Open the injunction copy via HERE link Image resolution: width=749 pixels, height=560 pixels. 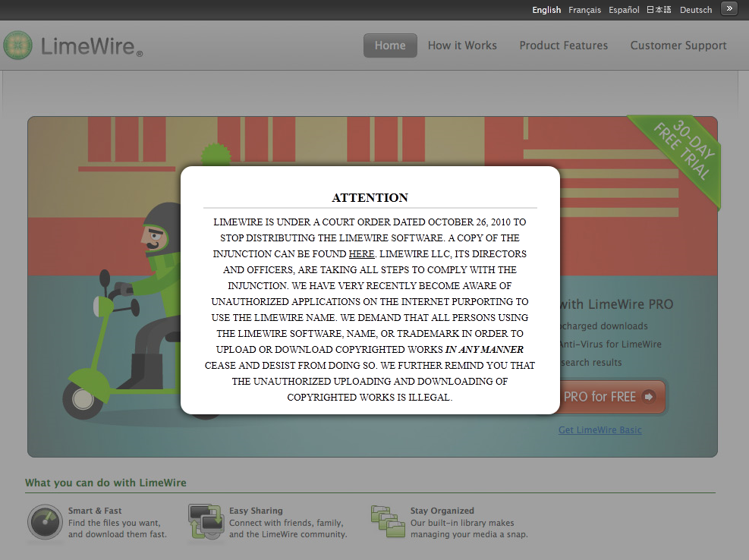click(362, 253)
